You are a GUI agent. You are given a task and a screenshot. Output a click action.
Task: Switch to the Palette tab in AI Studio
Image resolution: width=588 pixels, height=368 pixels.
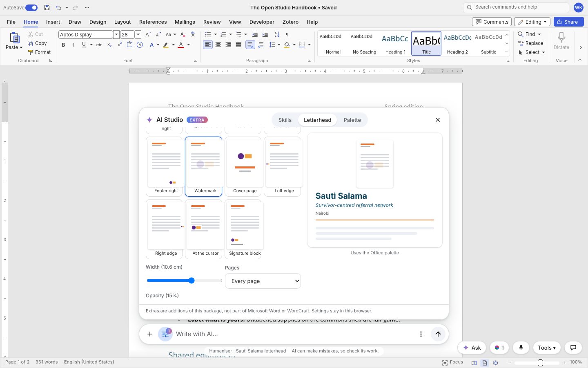pos(352,120)
